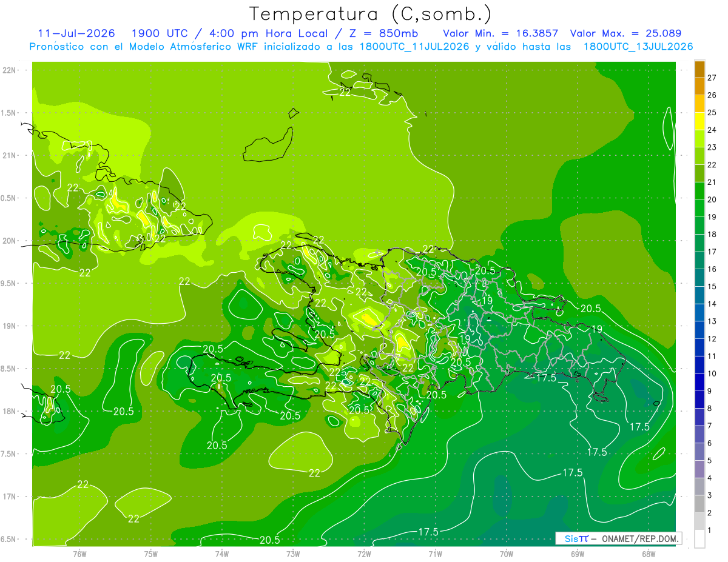This screenshot has height=562, width=728.
Task: Click the 20N latitude axis label
Action: [8, 241]
